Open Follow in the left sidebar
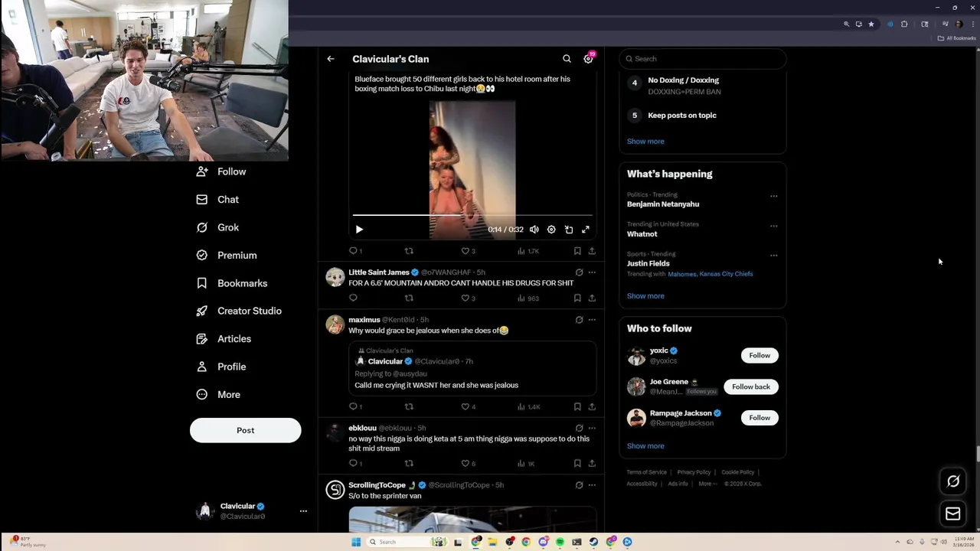Image resolution: width=980 pixels, height=551 pixels. pos(221,172)
